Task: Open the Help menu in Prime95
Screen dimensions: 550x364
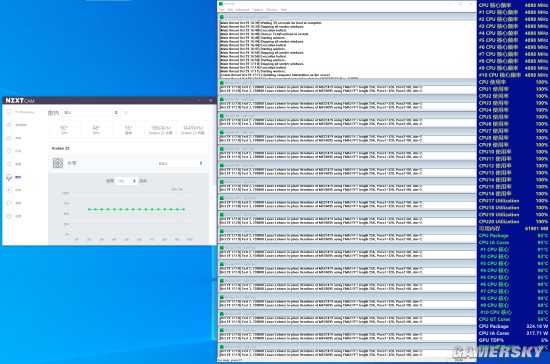Action: point(284,9)
